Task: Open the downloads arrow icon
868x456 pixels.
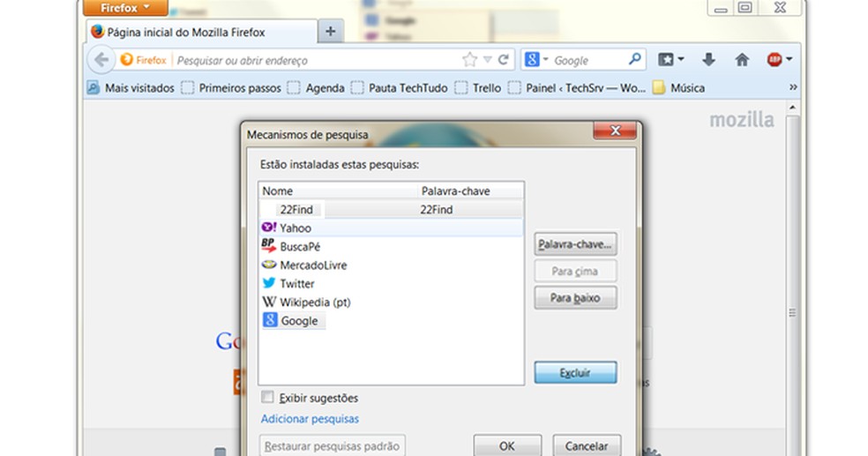Action: coord(708,59)
